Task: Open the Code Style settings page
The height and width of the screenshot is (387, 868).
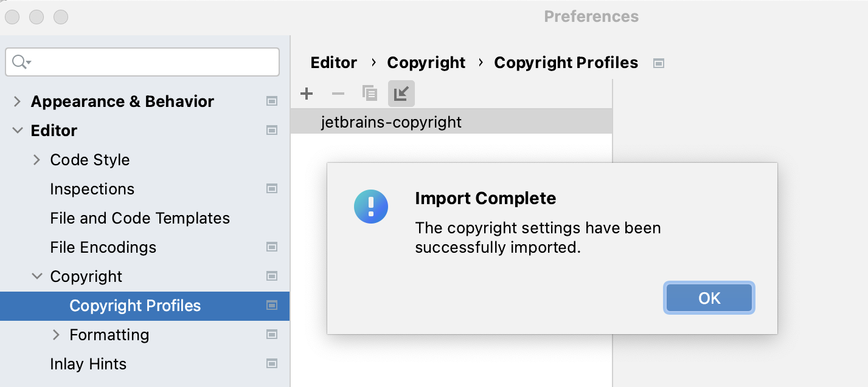Action: [x=90, y=160]
